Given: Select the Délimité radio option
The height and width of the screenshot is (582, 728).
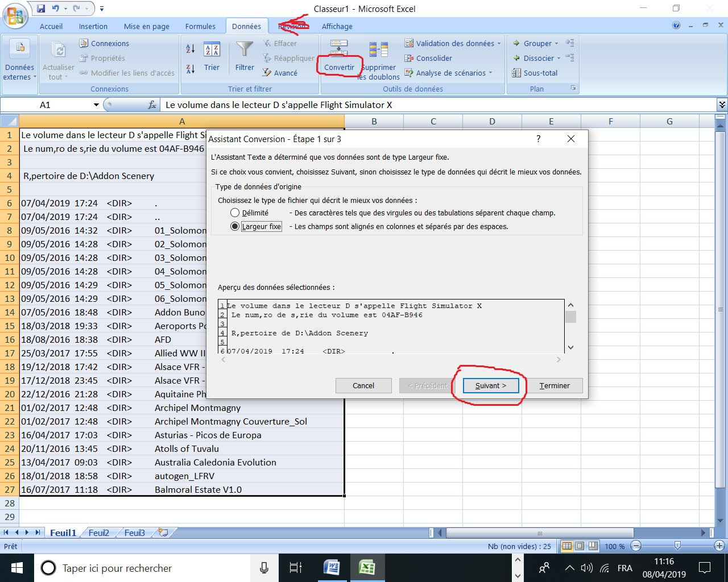Looking at the screenshot, I should pos(235,213).
